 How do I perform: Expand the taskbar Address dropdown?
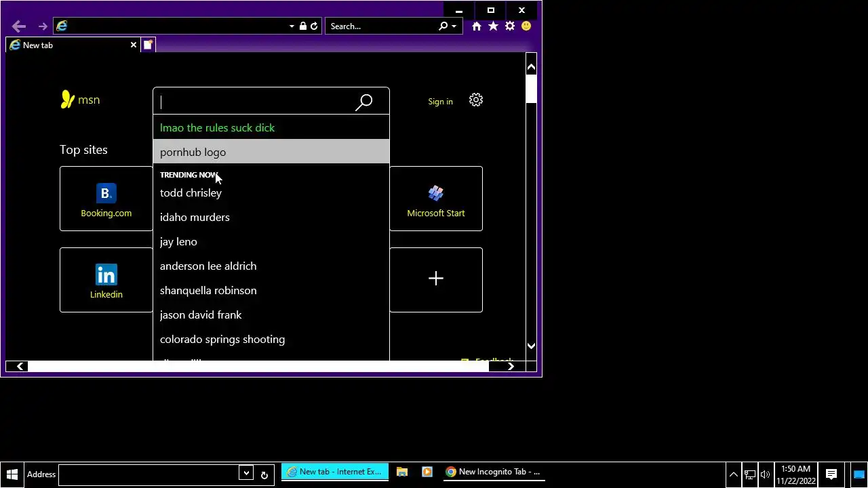click(246, 474)
